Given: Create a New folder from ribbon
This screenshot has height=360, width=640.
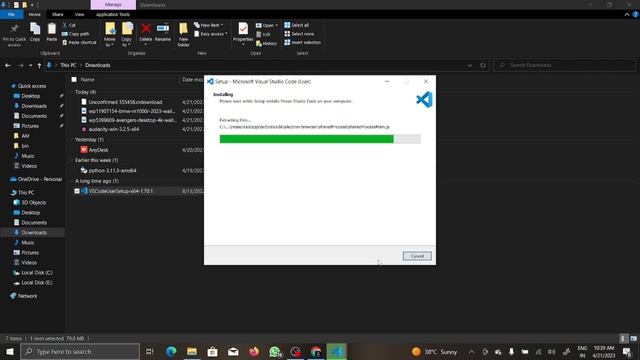Looking at the screenshot, I should coord(183,34).
